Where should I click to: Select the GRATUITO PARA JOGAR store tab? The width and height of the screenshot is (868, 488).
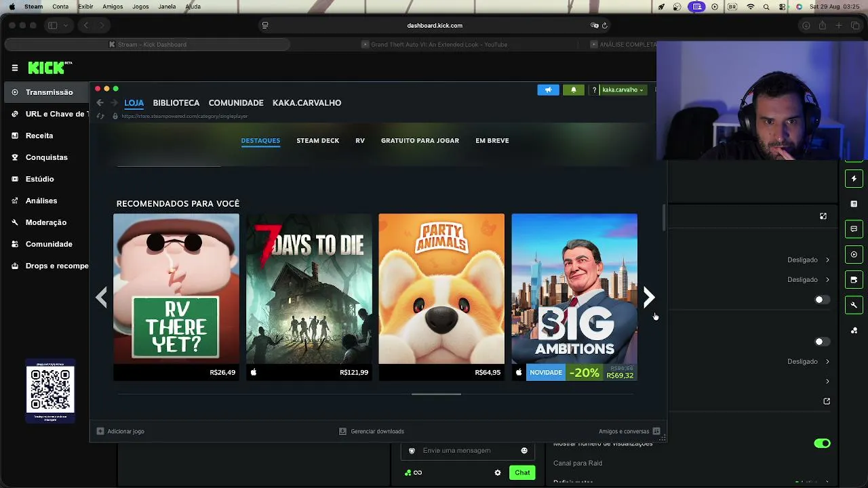(x=420, y=141)
